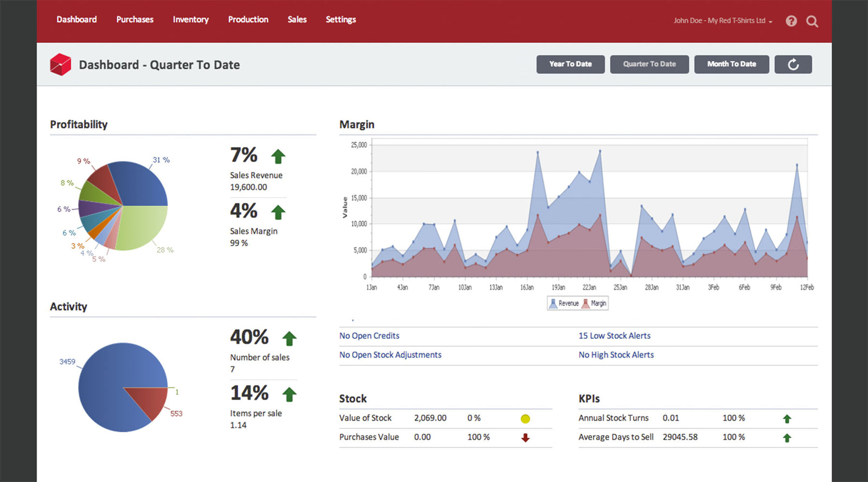Go to the Sales menu
868x482 pixels.
point(297,20)
